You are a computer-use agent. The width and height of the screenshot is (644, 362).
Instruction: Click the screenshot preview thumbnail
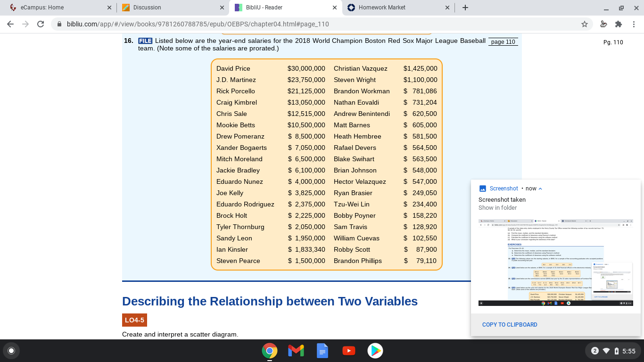(556, 263)
